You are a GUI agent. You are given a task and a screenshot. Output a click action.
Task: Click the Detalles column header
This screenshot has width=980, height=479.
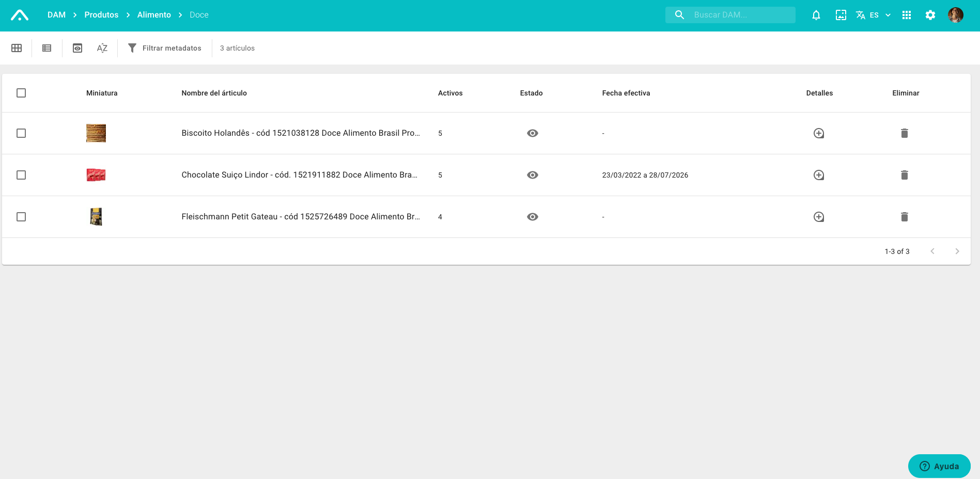tap(819, 93)
